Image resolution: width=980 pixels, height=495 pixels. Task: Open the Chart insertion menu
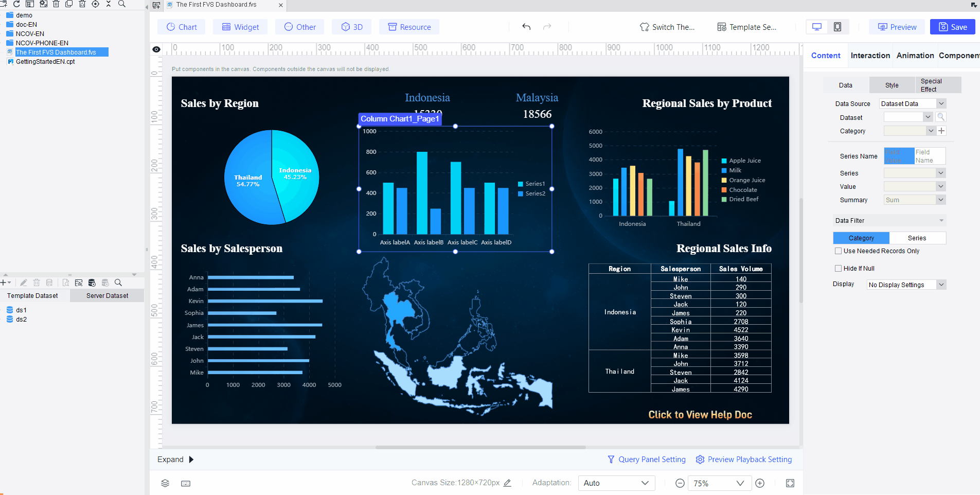point(181,27)
